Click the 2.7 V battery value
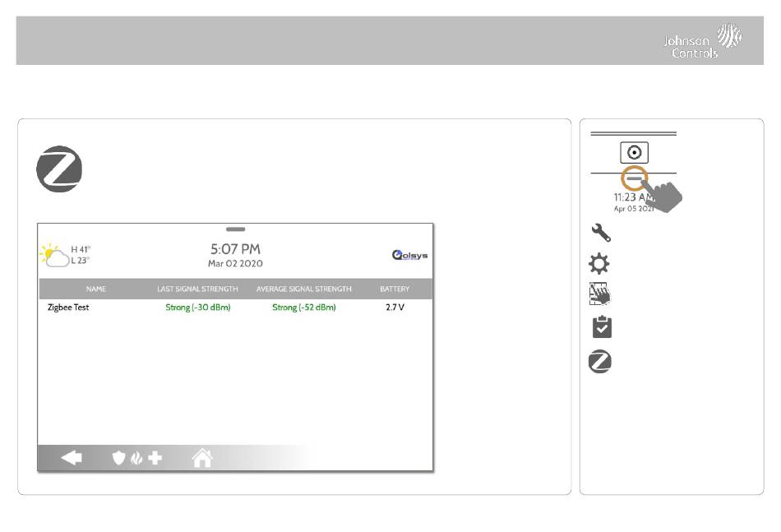 point(395,308)
